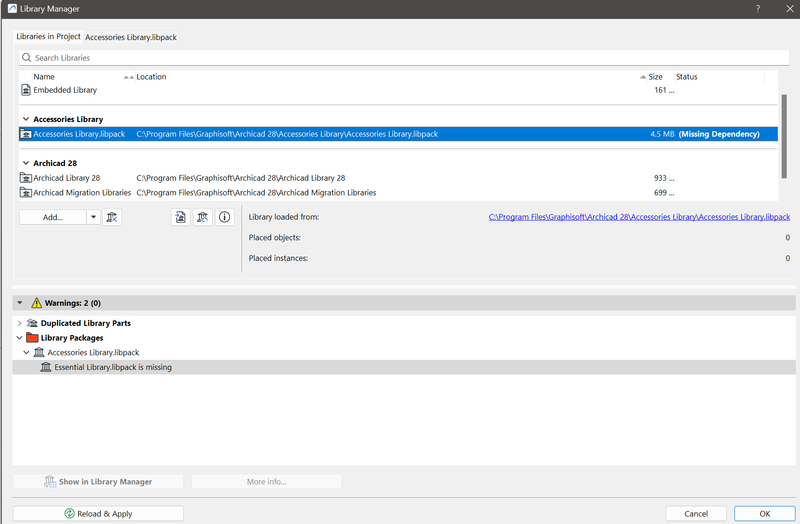This screenshot has width=800, height=524.
Task: Click the library list vertical scrollbar
Action: (784, 137)
